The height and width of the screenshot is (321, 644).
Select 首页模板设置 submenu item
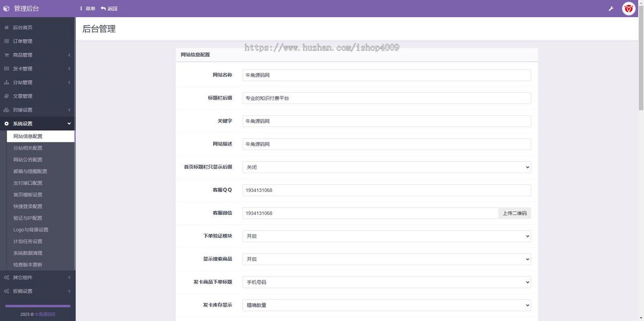40,195
